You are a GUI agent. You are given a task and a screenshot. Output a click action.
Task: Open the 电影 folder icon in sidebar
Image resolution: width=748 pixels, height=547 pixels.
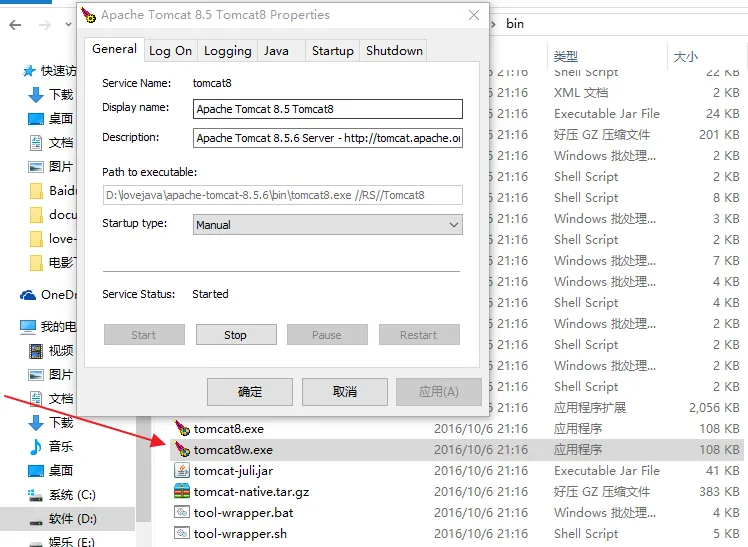(36, 262)
